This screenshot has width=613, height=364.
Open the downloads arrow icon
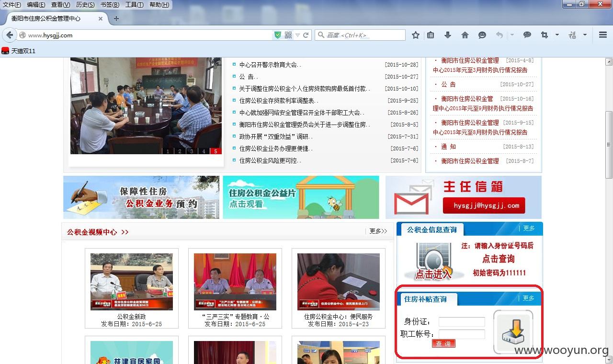tap(448, 35)
